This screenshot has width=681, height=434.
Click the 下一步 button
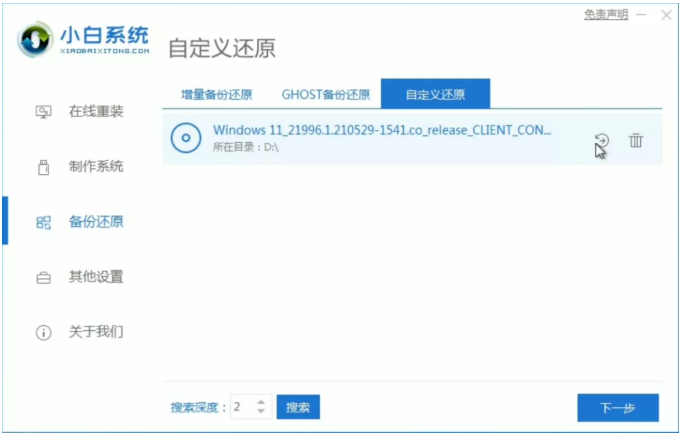(617, 408)
